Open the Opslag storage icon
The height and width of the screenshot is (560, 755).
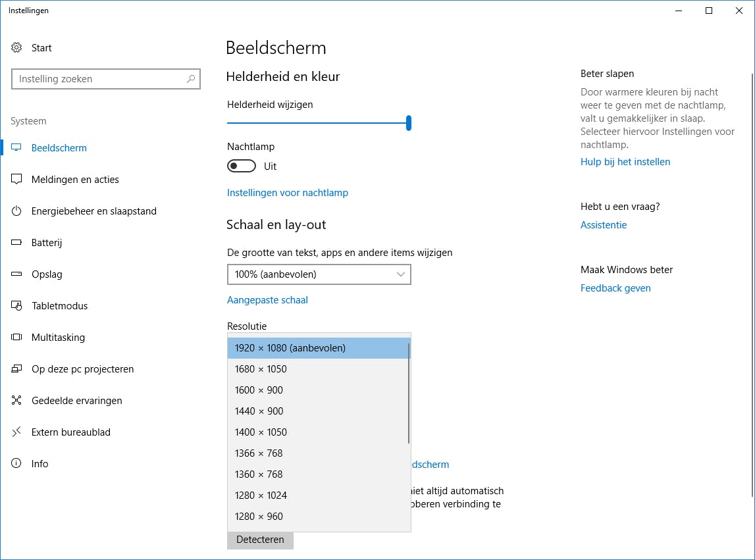tap(17, 274)
